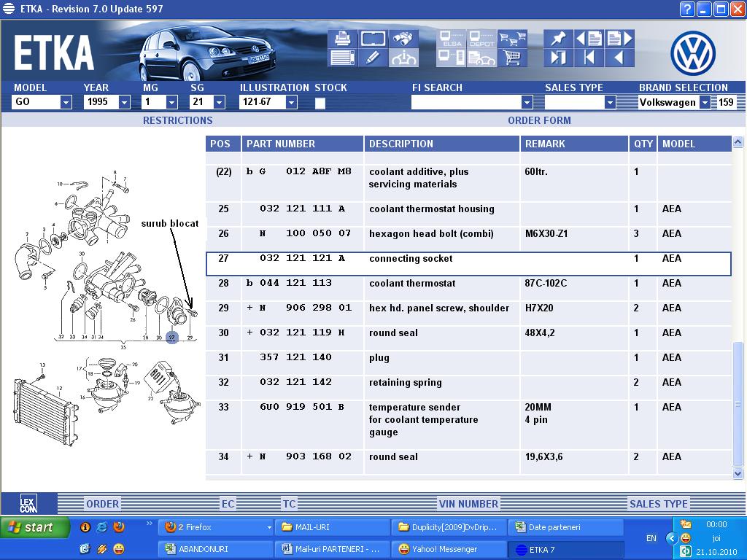Click the printer icon in the toolbar

click(x=342, y=39)
